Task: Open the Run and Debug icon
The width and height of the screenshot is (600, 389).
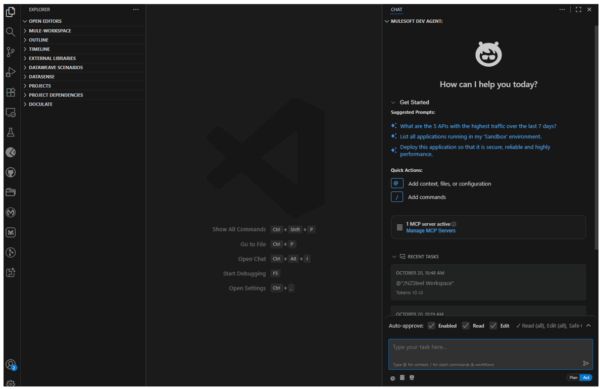Action: pos(11,72)
